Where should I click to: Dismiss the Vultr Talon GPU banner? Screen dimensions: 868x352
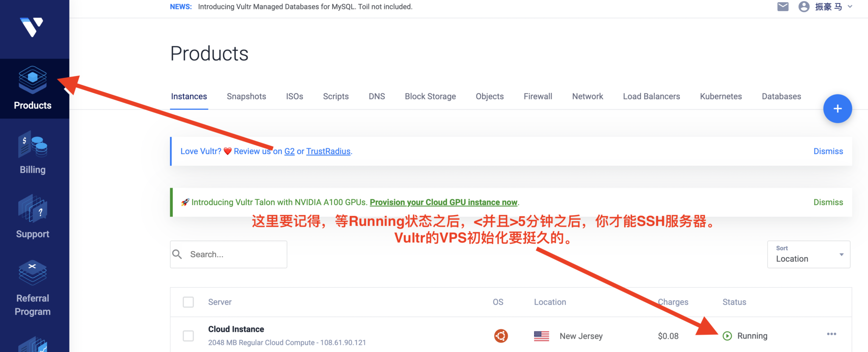click(x=828, y=202)
